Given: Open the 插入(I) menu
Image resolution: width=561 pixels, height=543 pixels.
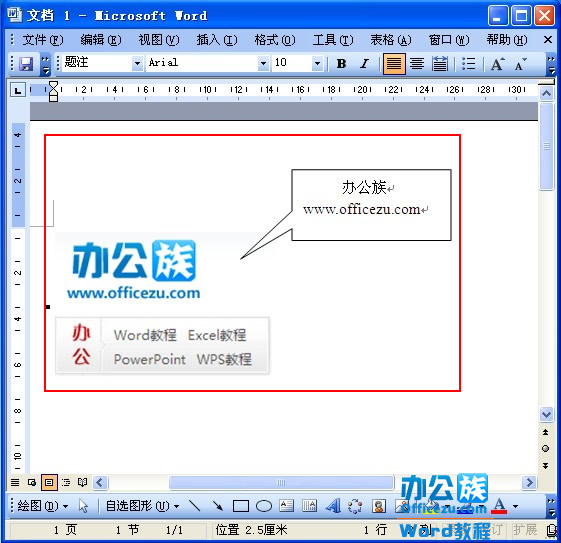Looking at the screenshot, I should (217, 40).
